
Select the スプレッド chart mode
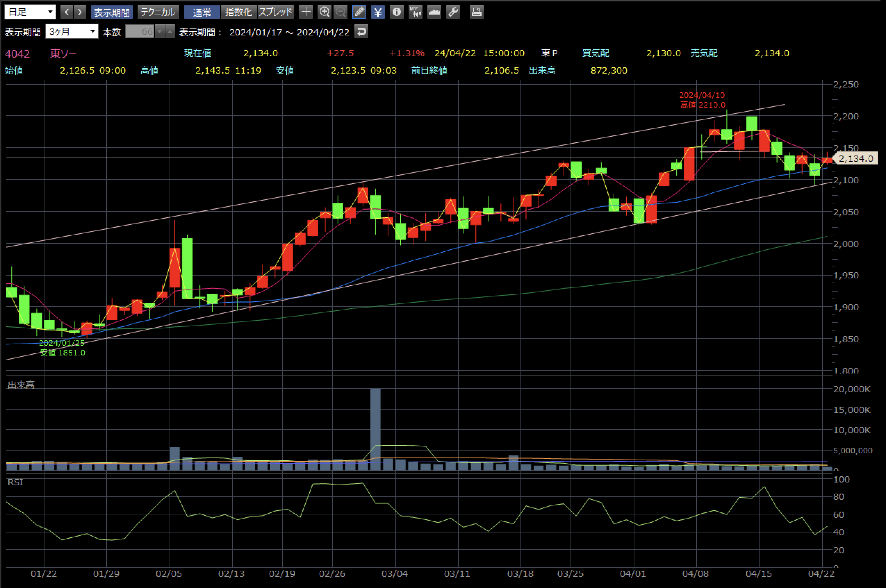[276, 12]
